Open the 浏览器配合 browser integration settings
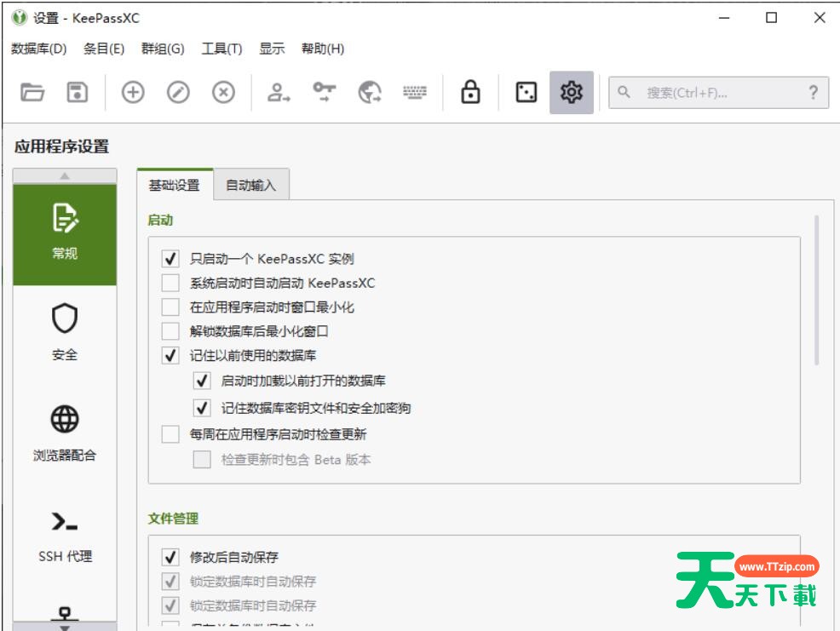The image size is (840, 631). [64, 430]
